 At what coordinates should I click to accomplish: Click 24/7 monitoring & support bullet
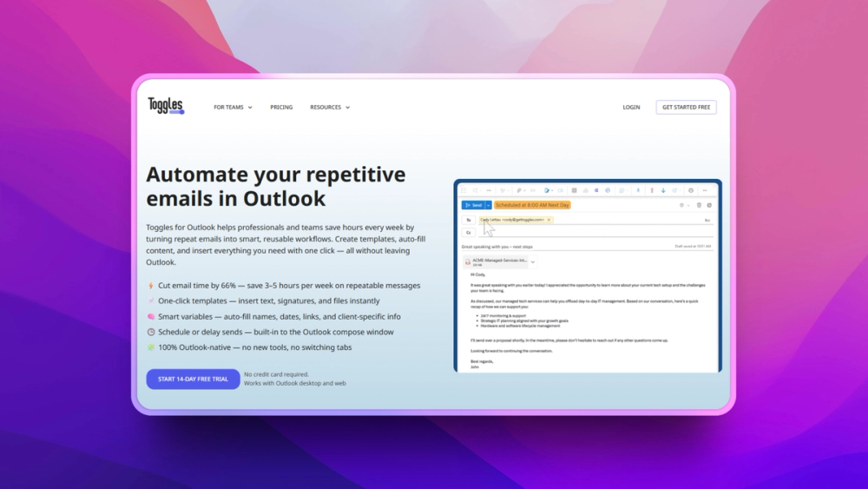pos(503,315)
